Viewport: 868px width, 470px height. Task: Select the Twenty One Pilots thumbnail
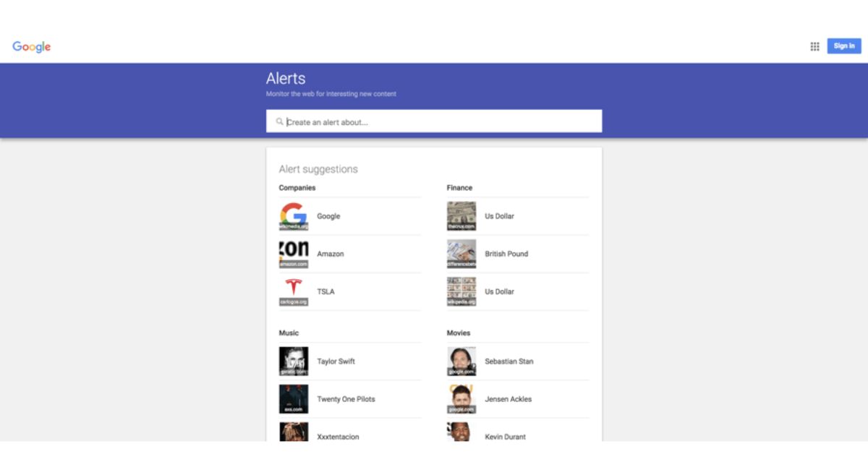[294, 399]
